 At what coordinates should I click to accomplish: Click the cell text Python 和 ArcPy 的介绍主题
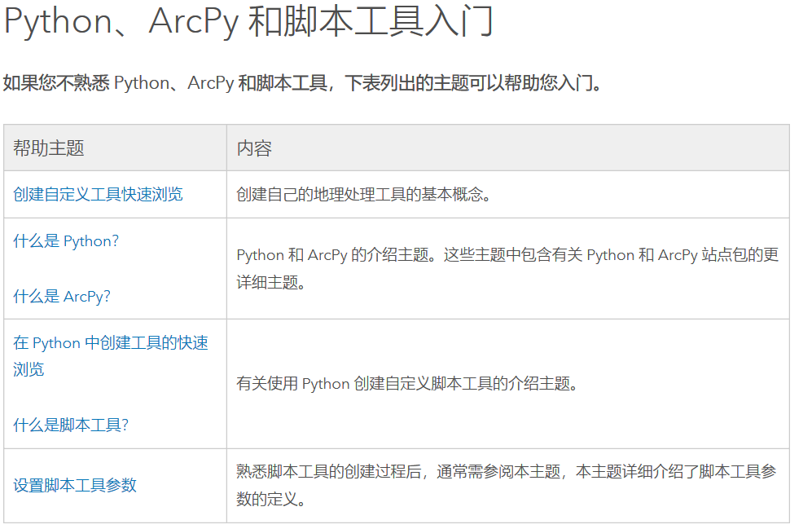tap(507, 268)
